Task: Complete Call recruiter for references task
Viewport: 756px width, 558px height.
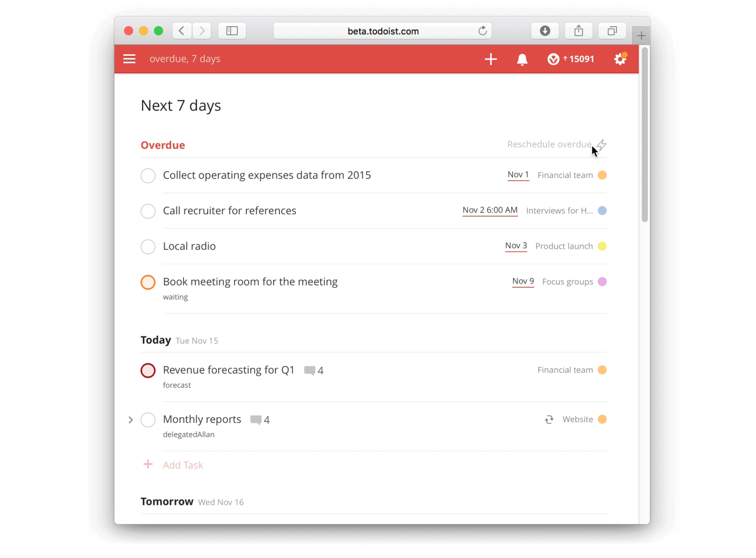Action: pyautogui.click(x=148, y=211)
